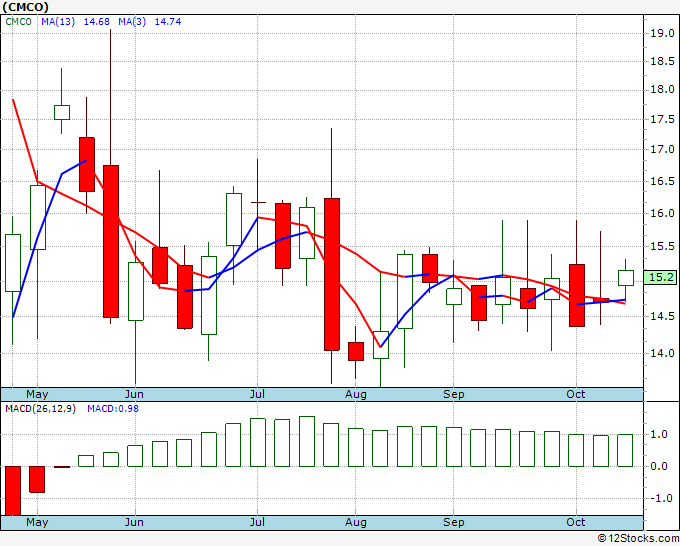Click Aug on the MACD panel date axis
This screenshot has width=680, height=546.
click(x=356, y=522)
